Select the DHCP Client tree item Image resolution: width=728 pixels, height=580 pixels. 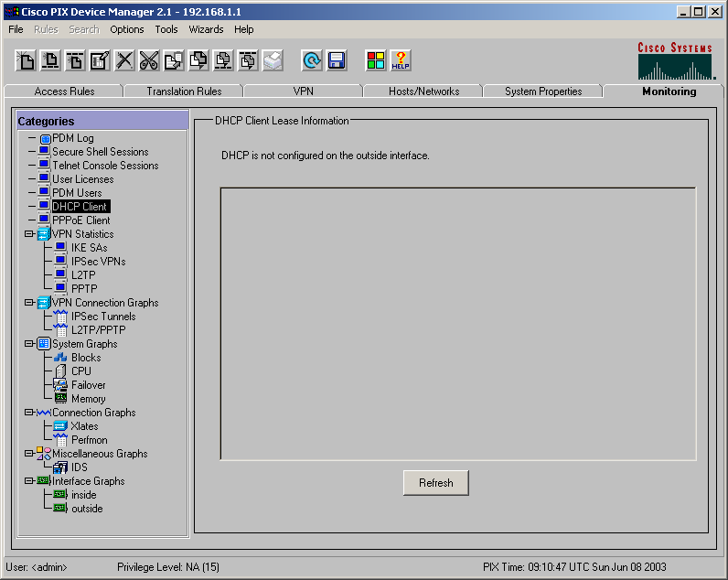click(80, 206)
